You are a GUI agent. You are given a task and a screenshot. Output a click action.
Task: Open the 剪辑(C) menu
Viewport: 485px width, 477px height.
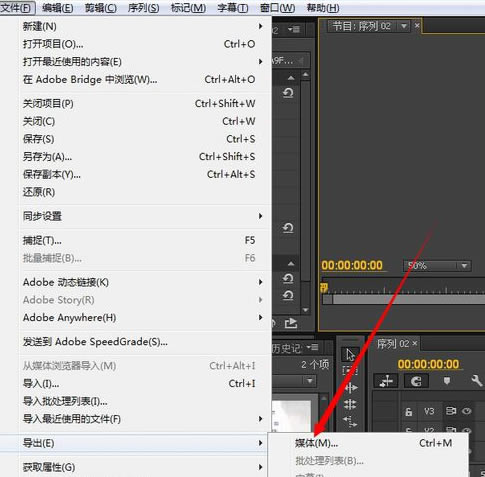[x=101, y=8]
